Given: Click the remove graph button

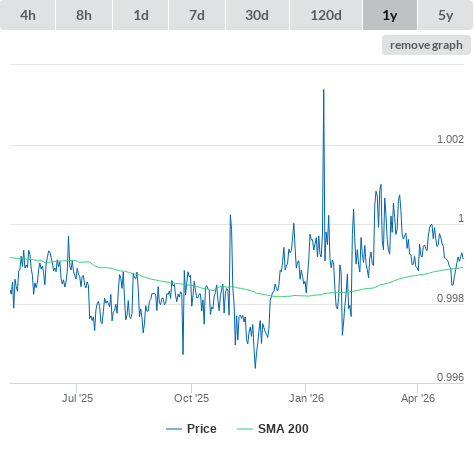Looking at the screenshot, I should pos(426,45).
